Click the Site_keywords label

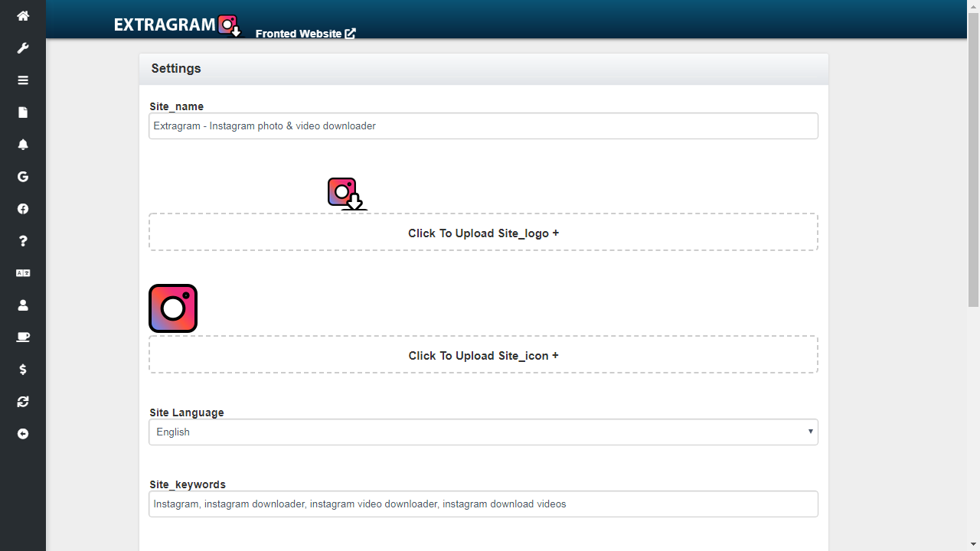(x=188, y=484)
